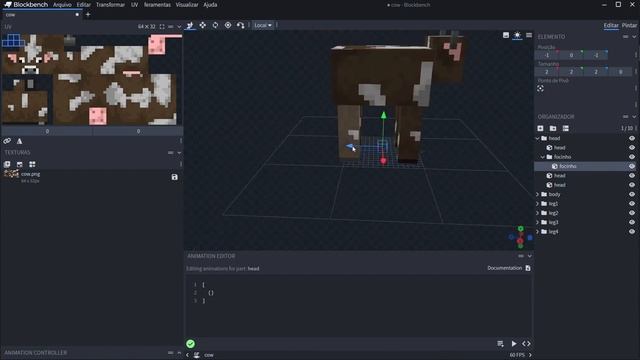Viewport: 640px width, 360px height.
Task: Click the grid icon in Texturas toolbar
Action: coord(32,164)
